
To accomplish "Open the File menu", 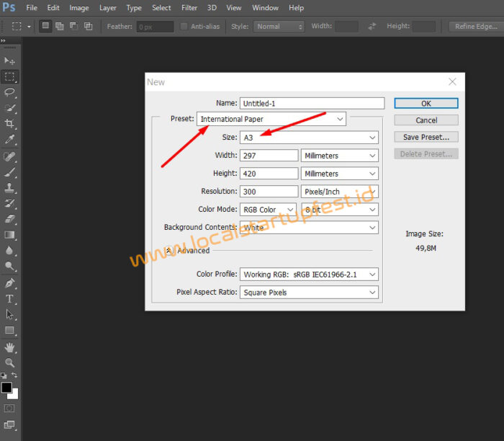I will point(32,8).
